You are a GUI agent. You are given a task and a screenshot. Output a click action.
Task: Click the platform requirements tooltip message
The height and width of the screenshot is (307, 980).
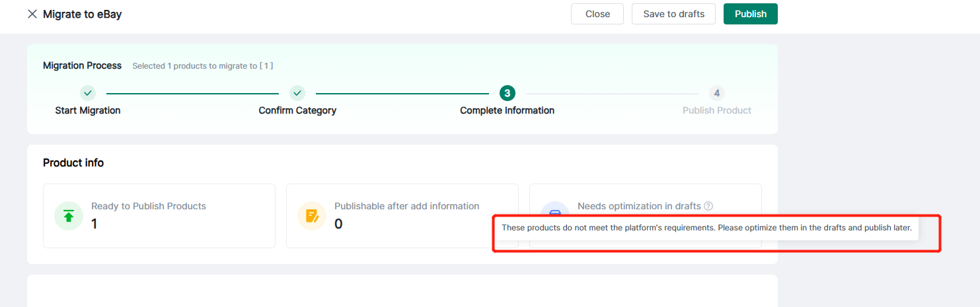[x=706, y=228]
